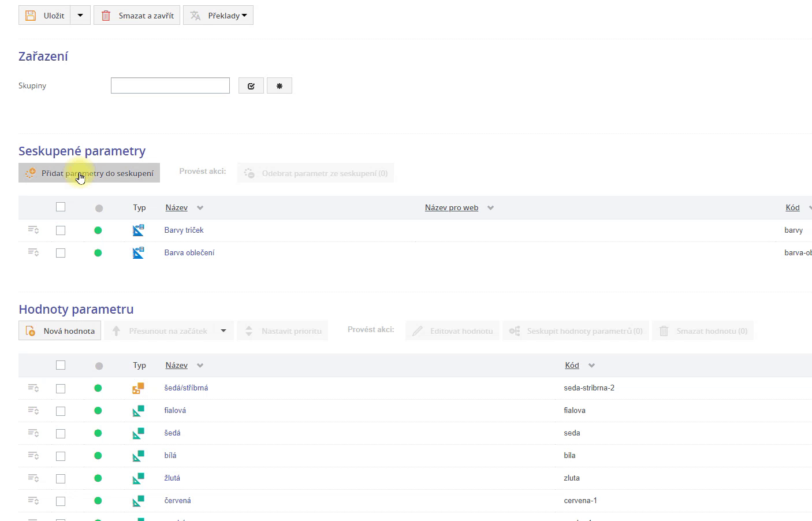The height and width of the screenshot is (521, 812).
Task: Select all values via Hodnoty header checkbox
Action: pyautogui.click(x=61, y=365)
